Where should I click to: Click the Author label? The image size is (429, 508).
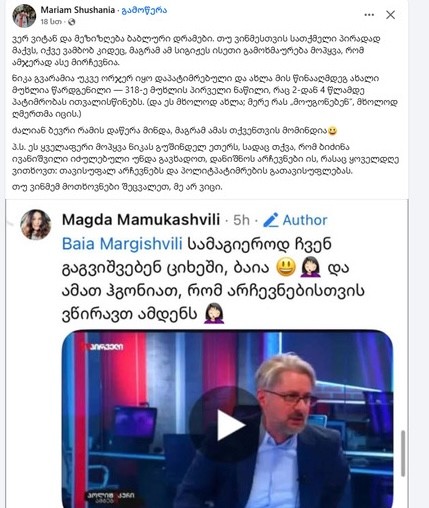305,220
